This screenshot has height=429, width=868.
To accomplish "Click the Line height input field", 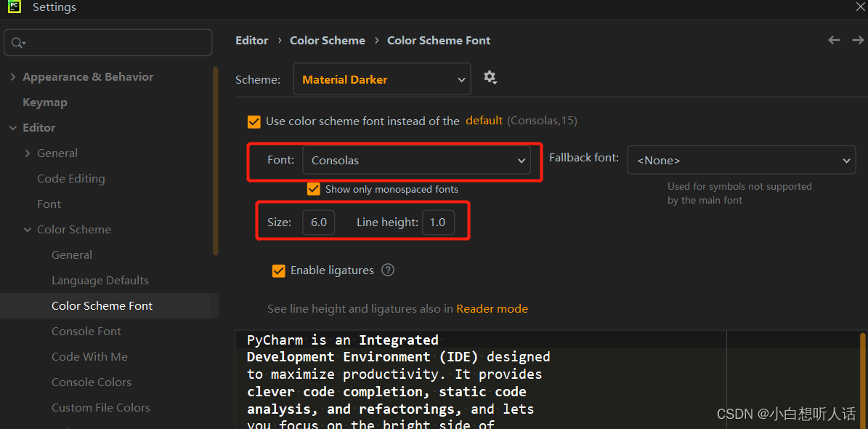I will [438, 222].
